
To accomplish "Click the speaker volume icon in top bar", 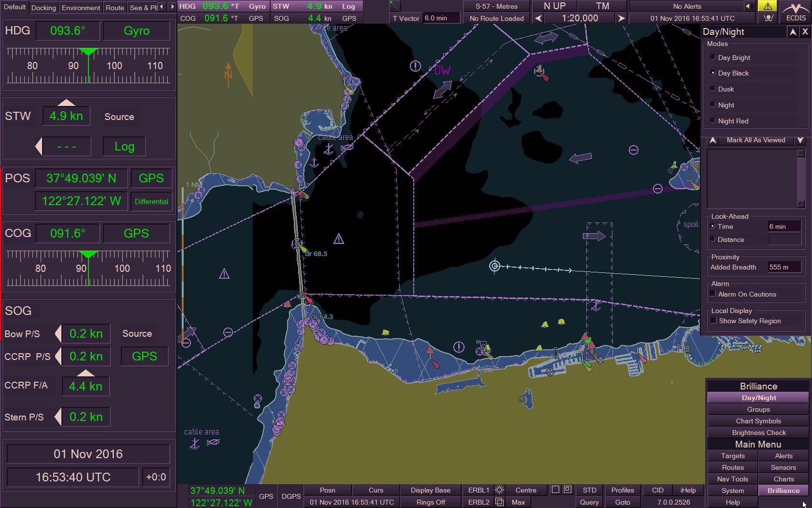I will [x=749, y=6].
